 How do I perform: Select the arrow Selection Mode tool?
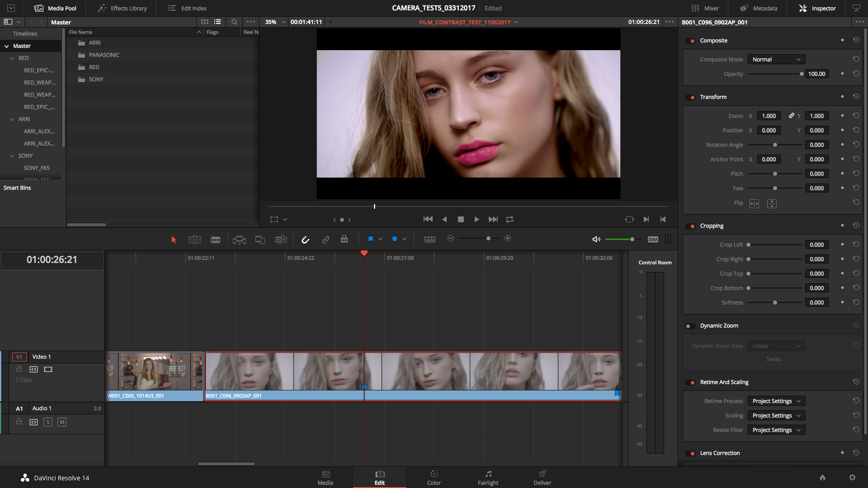click(174, 239)
